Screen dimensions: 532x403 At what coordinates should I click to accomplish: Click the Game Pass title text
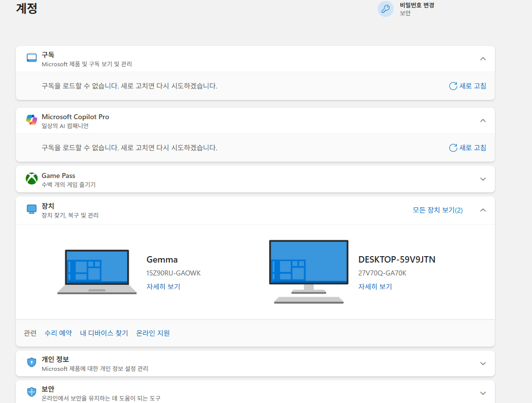pos(58,176)
